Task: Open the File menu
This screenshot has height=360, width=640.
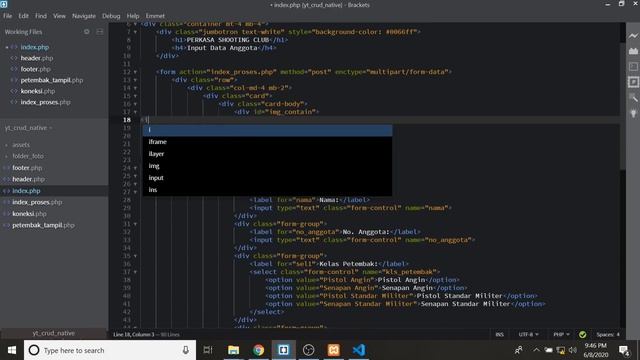Action: [7, 16]
